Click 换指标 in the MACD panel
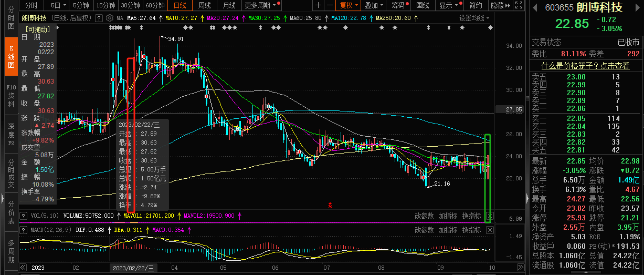The width and height of the screenshot is (644, 275). (472, 230)
